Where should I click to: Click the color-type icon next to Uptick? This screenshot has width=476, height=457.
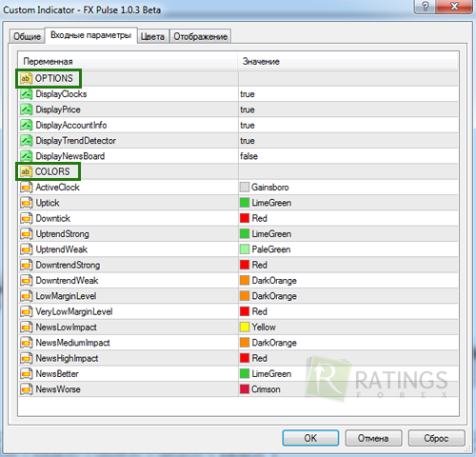click(26, 203)
